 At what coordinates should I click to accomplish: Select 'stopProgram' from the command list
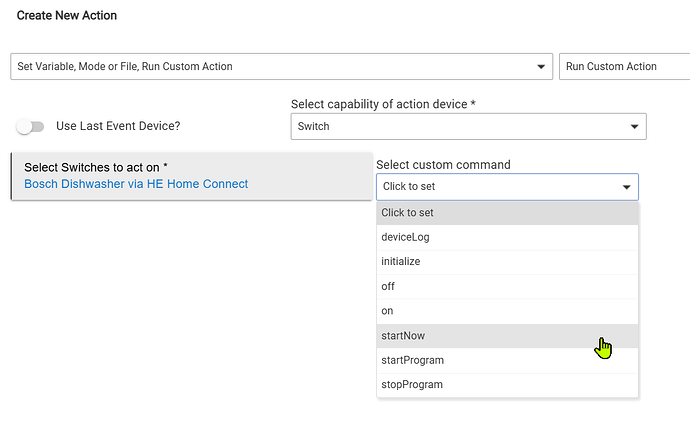coord(506,385)
